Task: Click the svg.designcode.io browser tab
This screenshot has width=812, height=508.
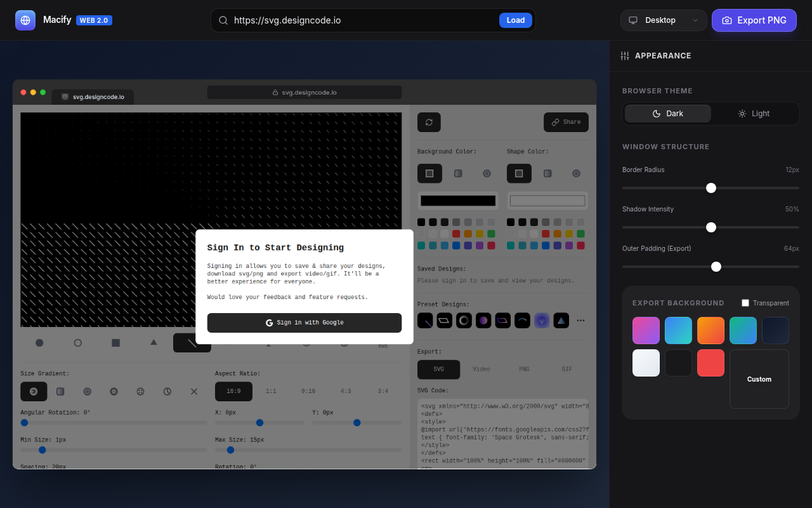Action: tap(93, 97)
